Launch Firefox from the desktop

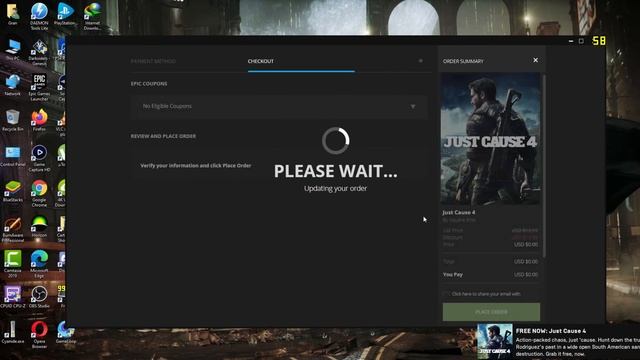coord(39,120)
